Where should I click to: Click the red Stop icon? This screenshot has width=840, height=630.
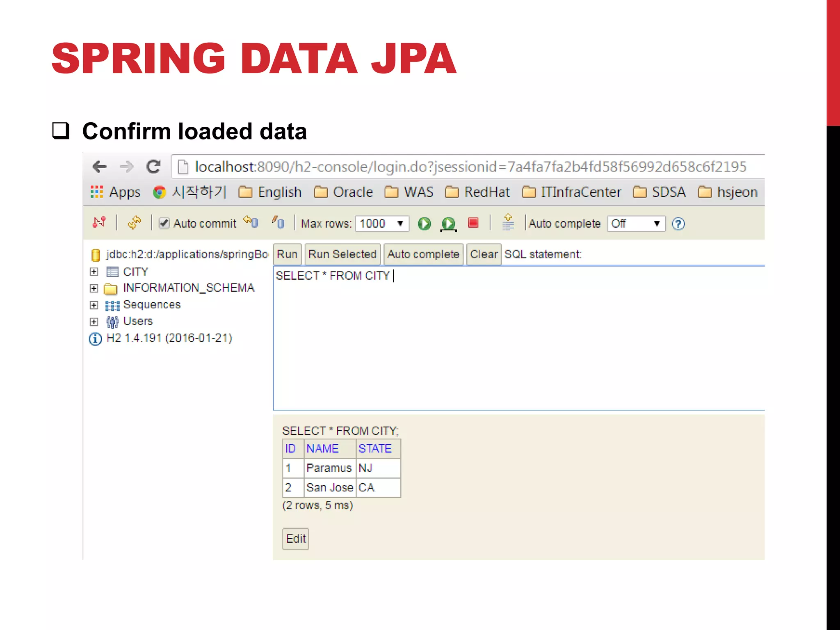pyautogui.click(x=473, y=223)
